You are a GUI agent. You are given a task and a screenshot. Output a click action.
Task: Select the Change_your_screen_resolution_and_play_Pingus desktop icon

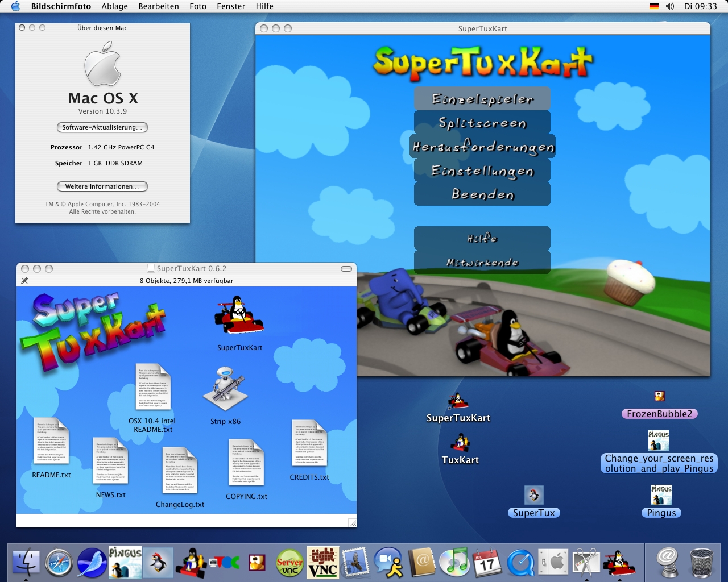[x=659, y=440]
